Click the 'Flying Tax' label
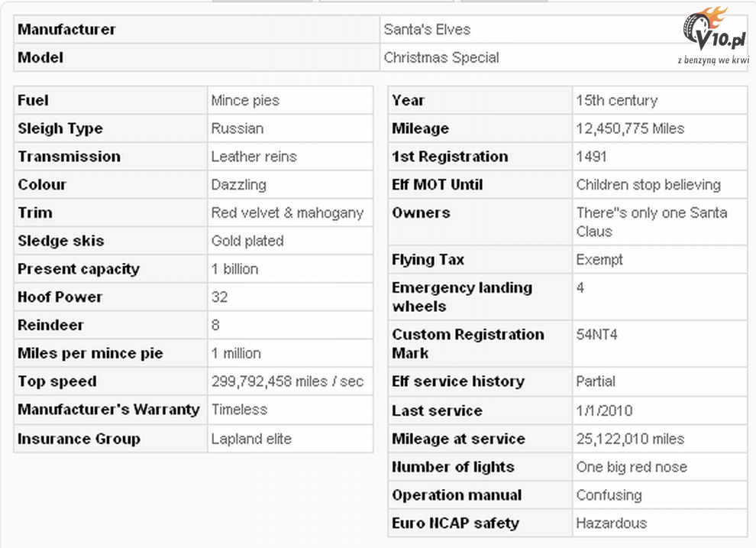Image resolution: width=756 pixels, height=548 pixels. click(428, 260)
